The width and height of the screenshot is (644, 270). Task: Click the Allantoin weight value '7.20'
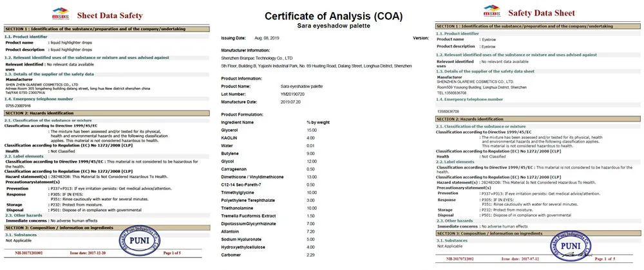point(310,231)
